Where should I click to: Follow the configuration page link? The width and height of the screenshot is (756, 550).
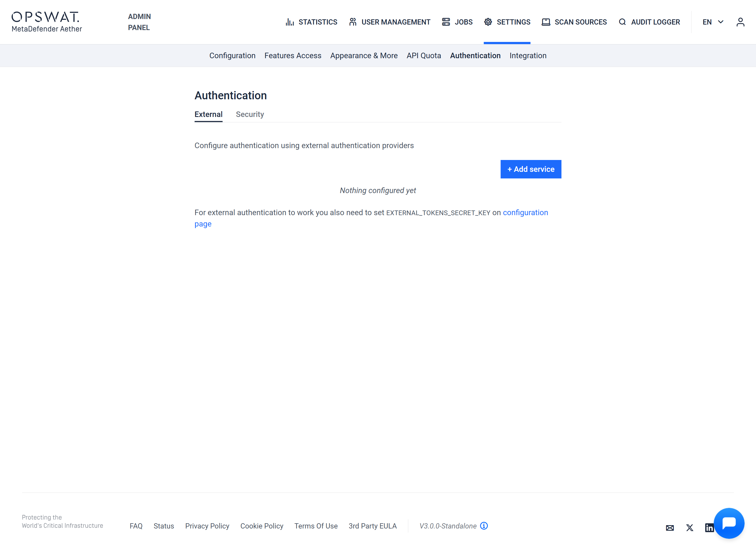(525, 213)
